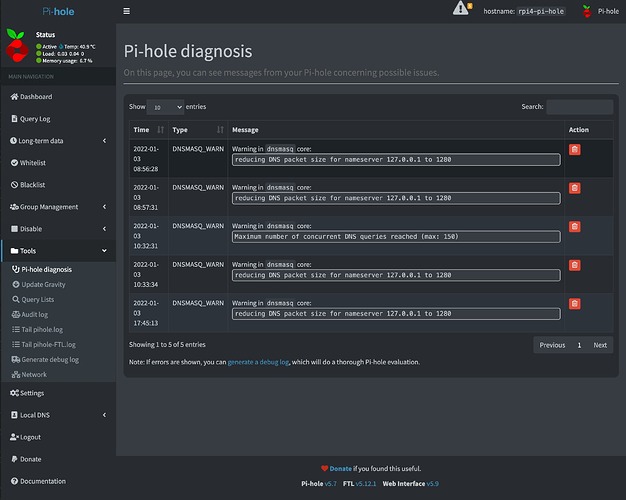This screenshot has width=626, height=500.
Task: Expand the Disable submenu
Action: (34, 229)
